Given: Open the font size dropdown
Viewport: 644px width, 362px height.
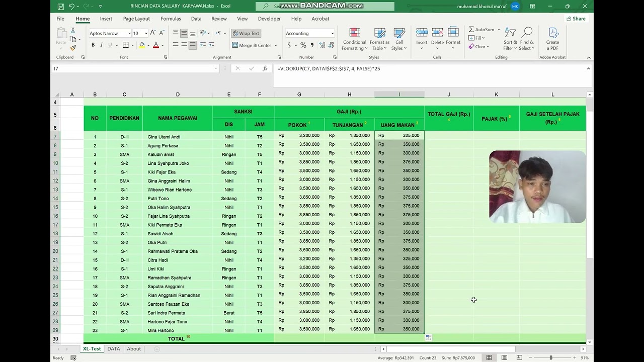Looking at the screenshot, I should (146, 33).
